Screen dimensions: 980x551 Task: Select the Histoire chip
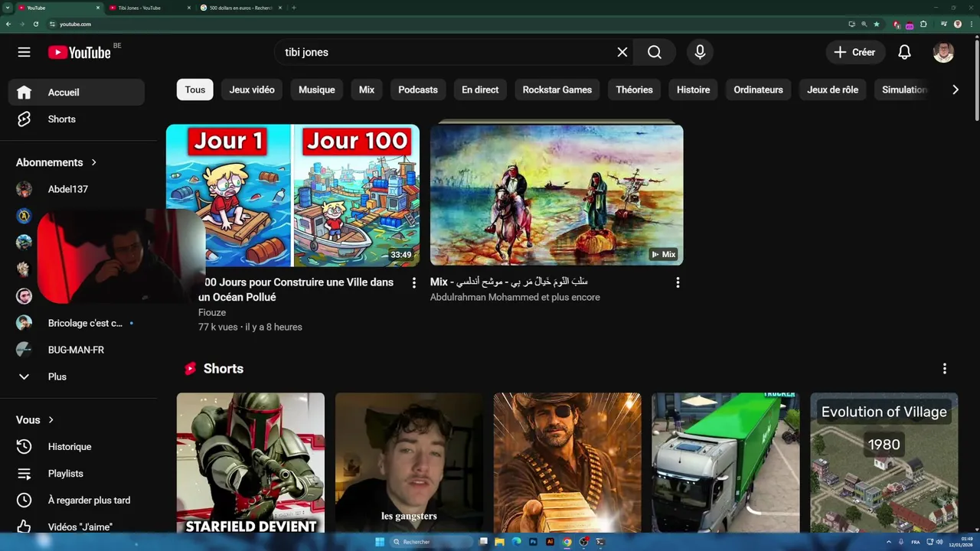[694, 90]
